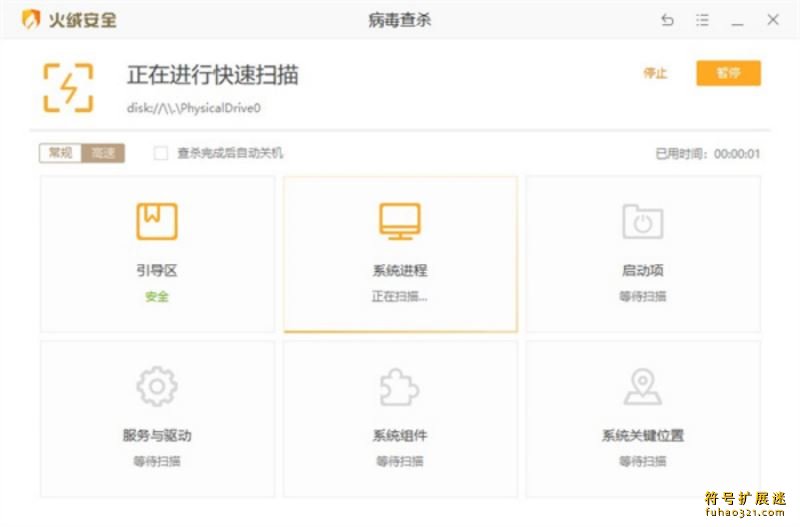Click the 启动项 startup folder icon
800x527 pixels.
tap(643, 221)
